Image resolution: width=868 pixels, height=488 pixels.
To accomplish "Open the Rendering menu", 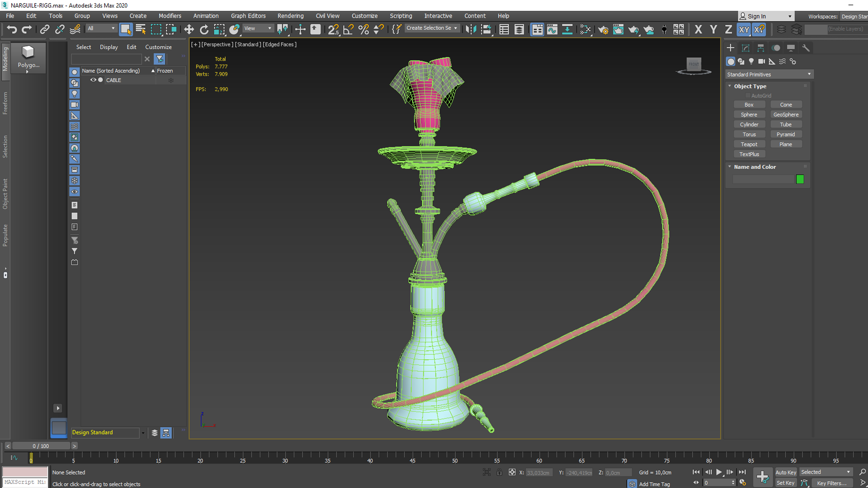I will pyautogui.click(x=290, y=16).
